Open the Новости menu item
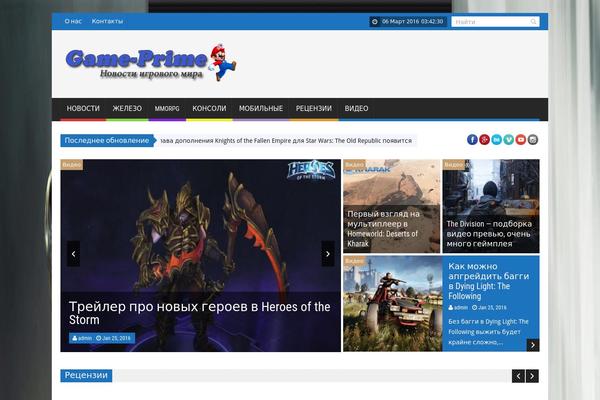 coord(83,108)
